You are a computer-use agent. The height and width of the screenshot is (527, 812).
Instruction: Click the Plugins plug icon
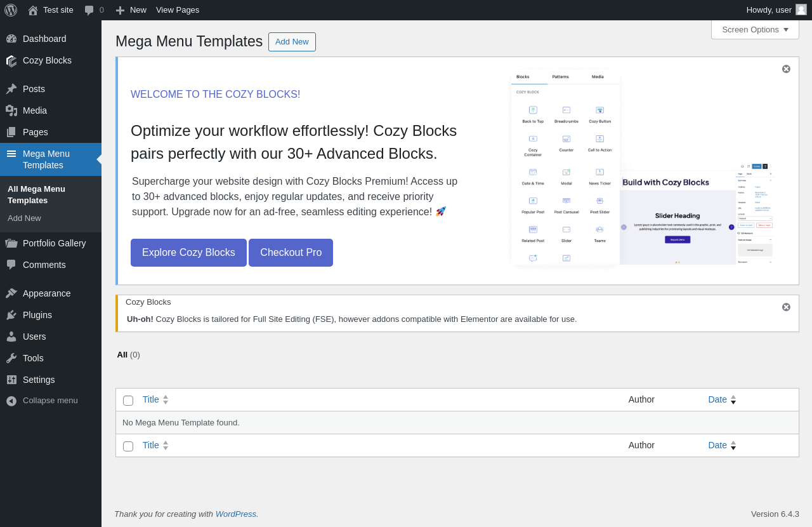pos(11,315)
